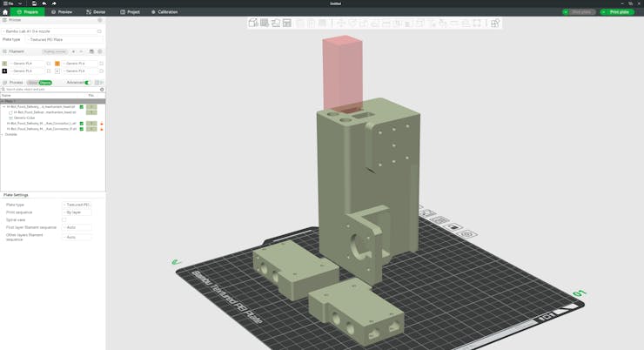
Task: Click filament 4 white color swatch
Action: [57, 71]
